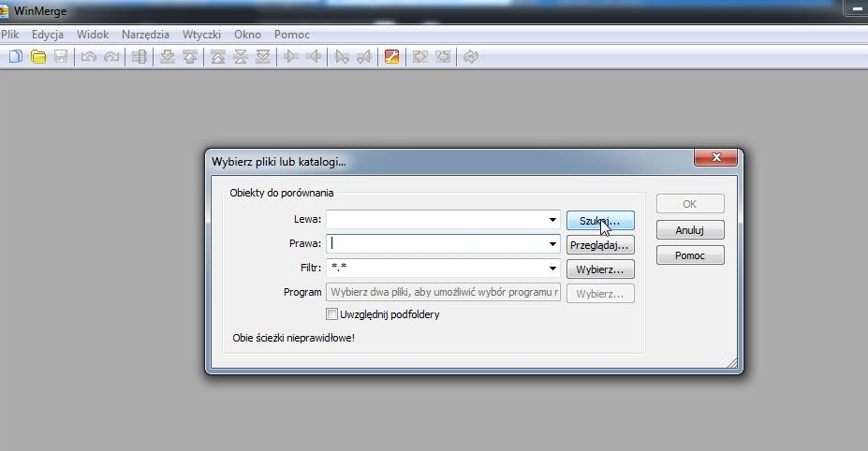The width and height of the screenshot is (868, 451).
Task: Open the Options wrench icon
Action: (x=392, y=56)
